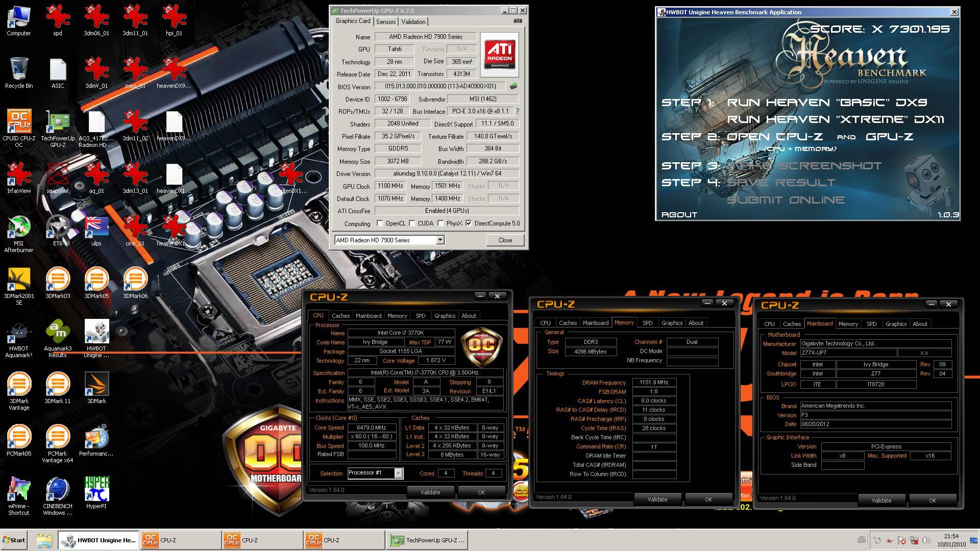980x551 pixels.
Task: Click the bus interface question mark in GPU-Z
Action: point(517,111)
